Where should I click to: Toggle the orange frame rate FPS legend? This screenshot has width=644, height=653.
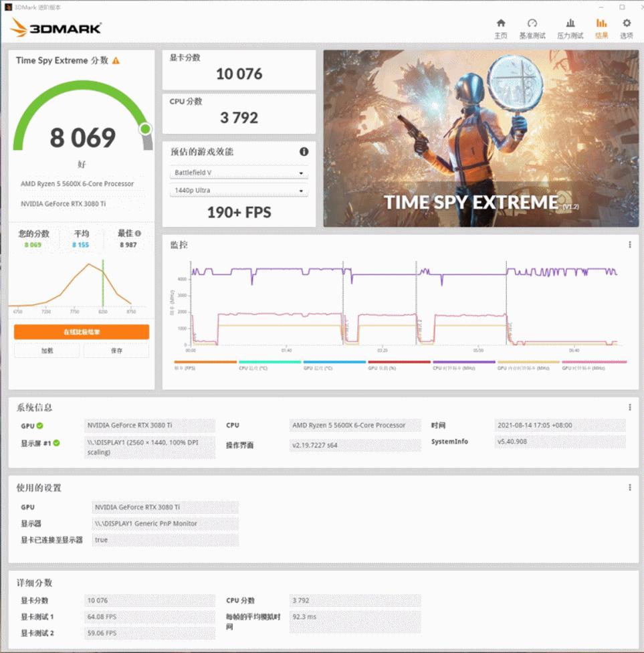(205, 365)
